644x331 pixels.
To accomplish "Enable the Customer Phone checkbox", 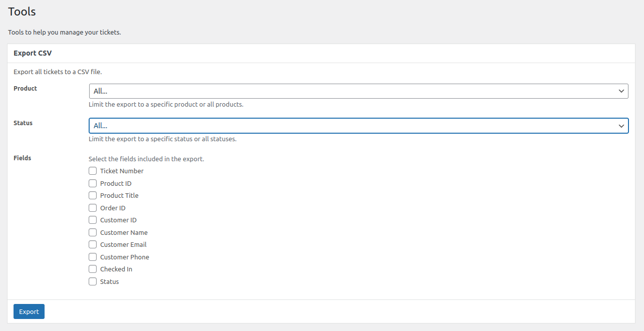I will (93, 257).
